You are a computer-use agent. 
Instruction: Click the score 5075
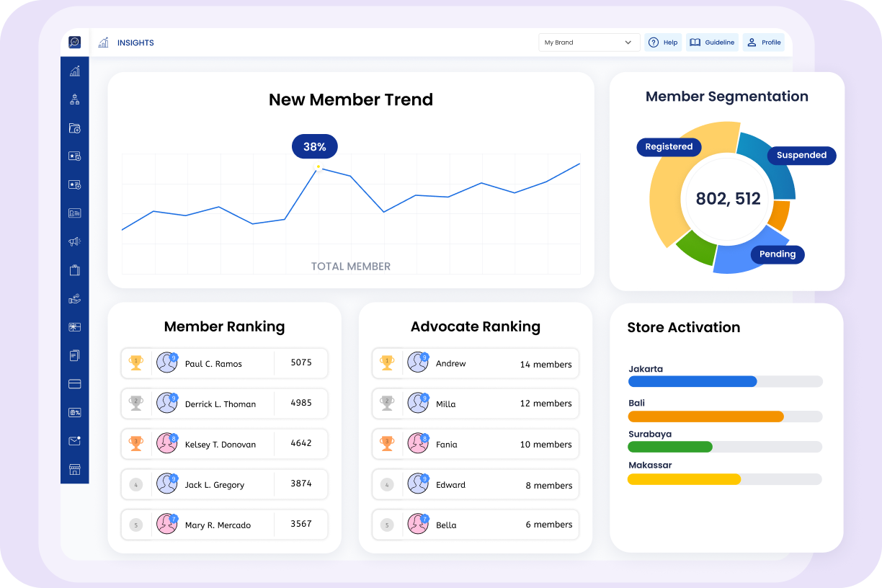[x=301, y=362]
